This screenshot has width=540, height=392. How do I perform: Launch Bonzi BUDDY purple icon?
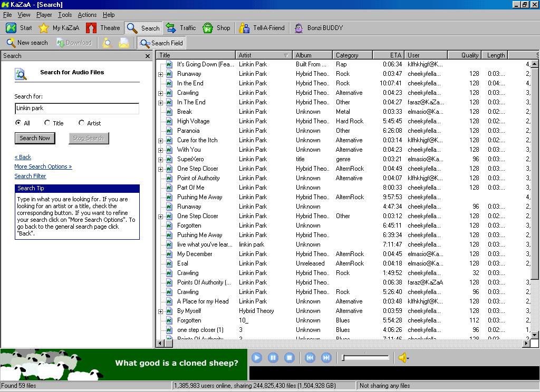tap(298, 28)
